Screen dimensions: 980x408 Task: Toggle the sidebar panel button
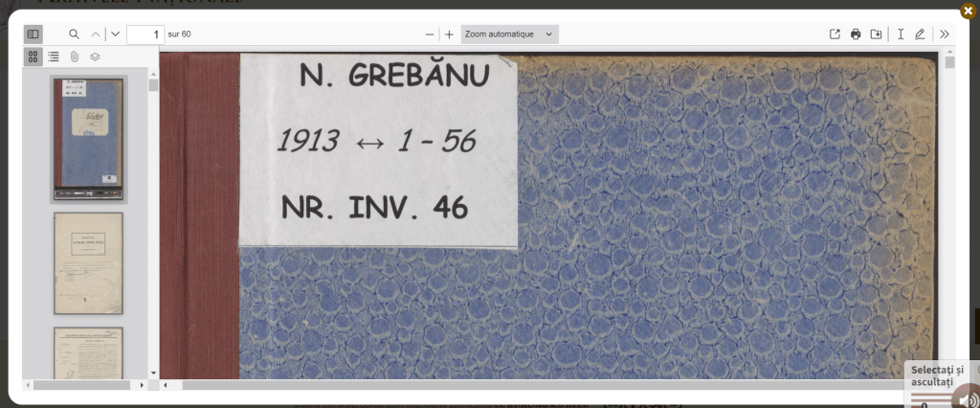(33, 34)
